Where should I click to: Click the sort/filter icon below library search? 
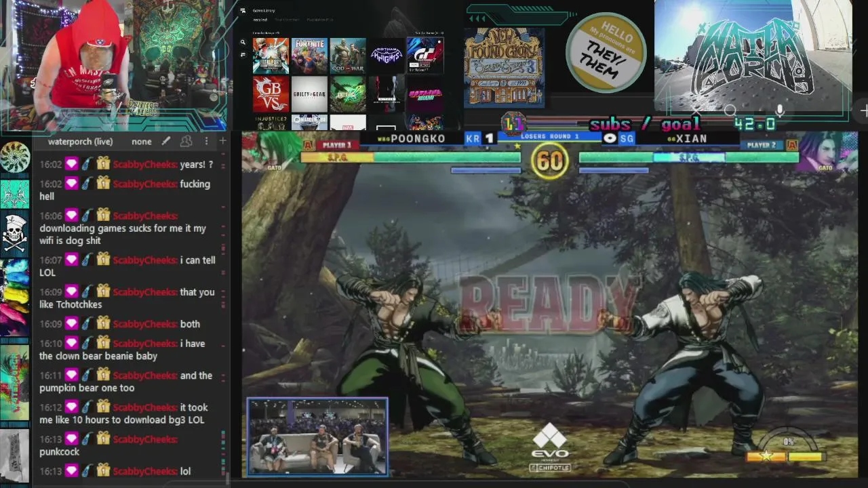[x=243, y=54]
